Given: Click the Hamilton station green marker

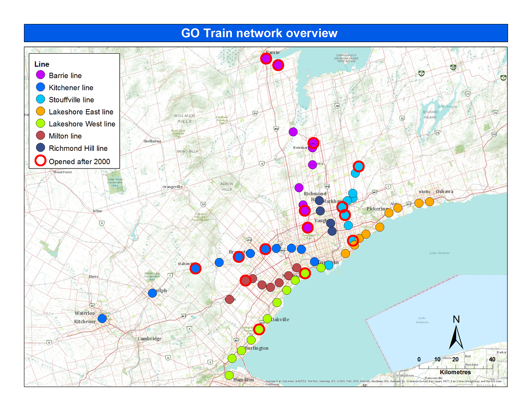Looking at the screenshot, I should point(229,375).
